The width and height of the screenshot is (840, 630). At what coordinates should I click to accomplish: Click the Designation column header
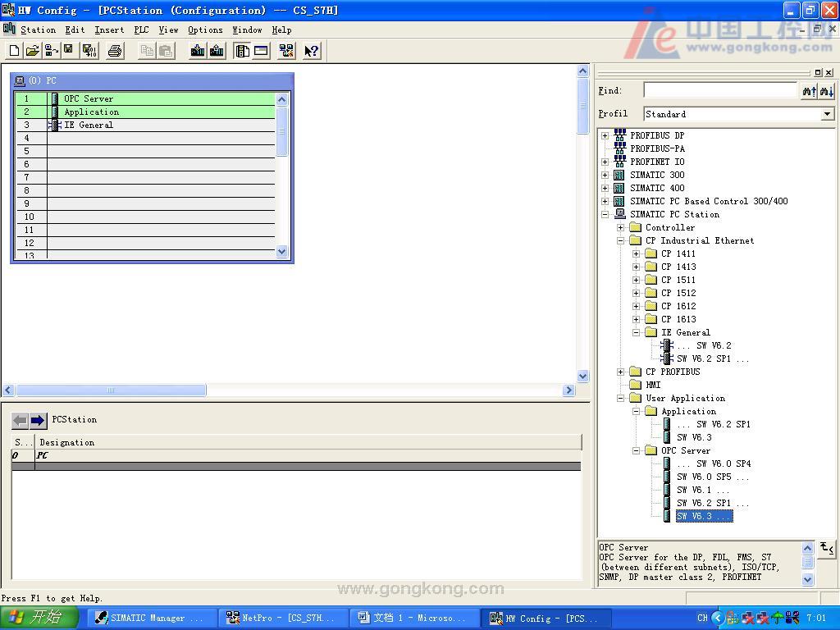(x=308, y=442)
